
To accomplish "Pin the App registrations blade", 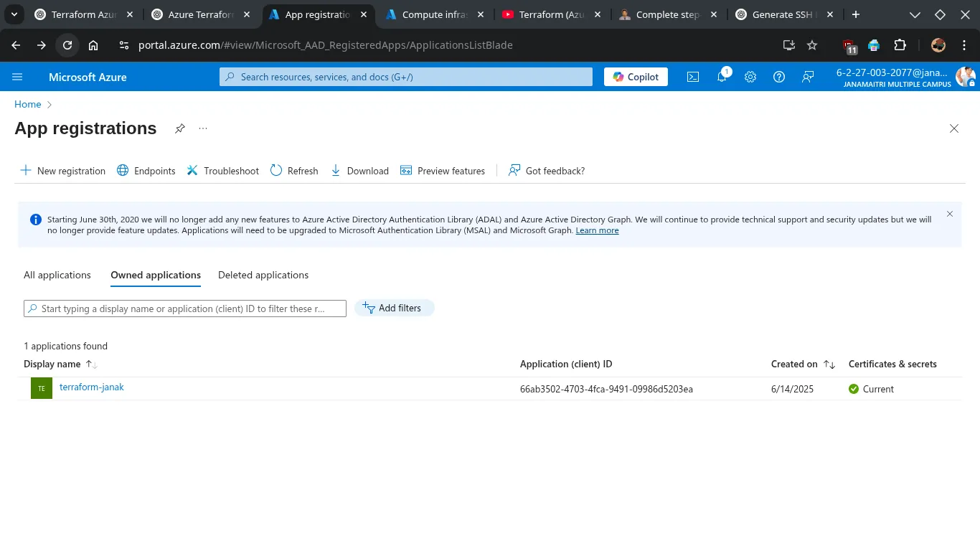I will click(x=180, y=128).
